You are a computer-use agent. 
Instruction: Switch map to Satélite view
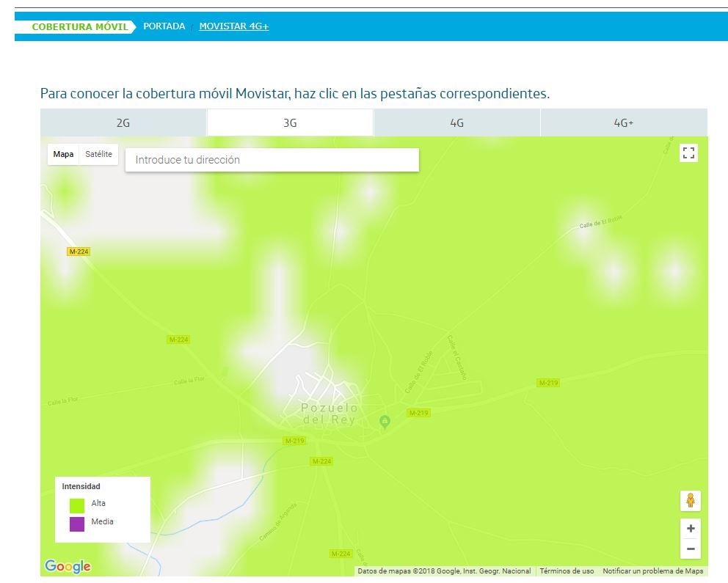point(98,155)
